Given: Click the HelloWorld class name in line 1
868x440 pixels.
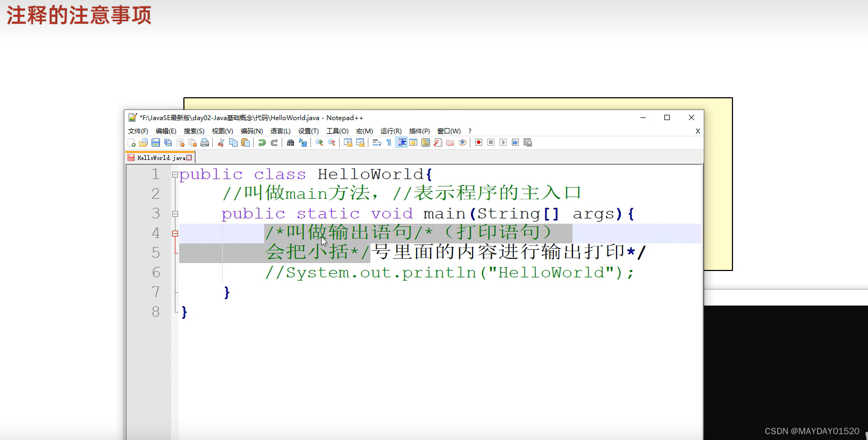Looking at the screenshot, I should pyautogui.click(x=370, y=174).
